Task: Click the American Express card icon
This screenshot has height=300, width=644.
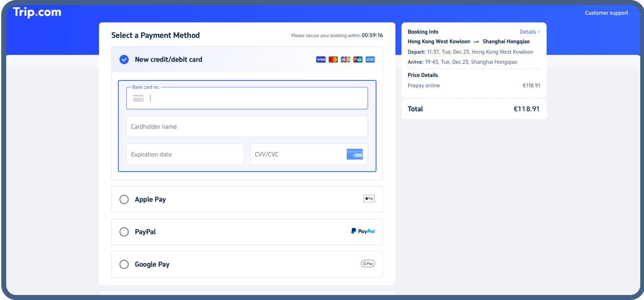Action: [370, 59]
